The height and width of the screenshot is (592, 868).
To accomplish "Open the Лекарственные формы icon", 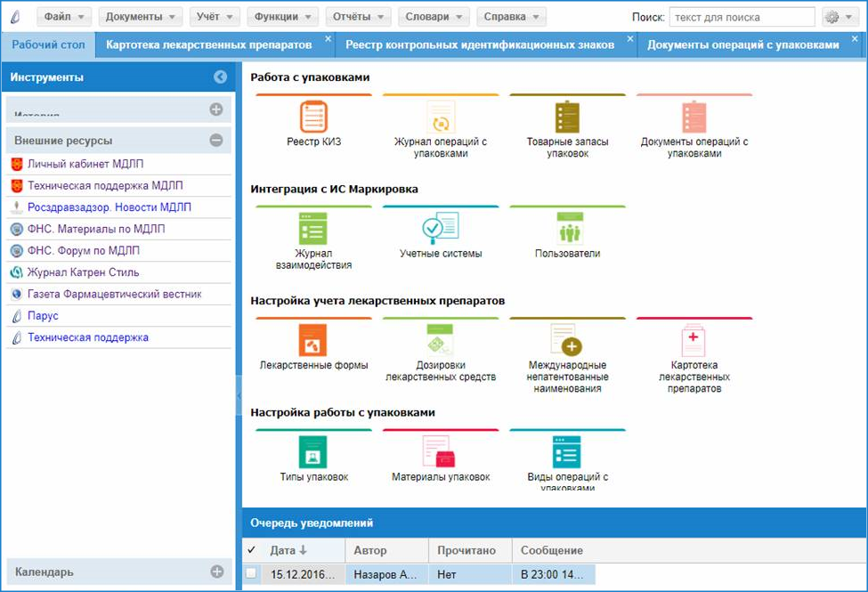I will [x=313, y=340].
